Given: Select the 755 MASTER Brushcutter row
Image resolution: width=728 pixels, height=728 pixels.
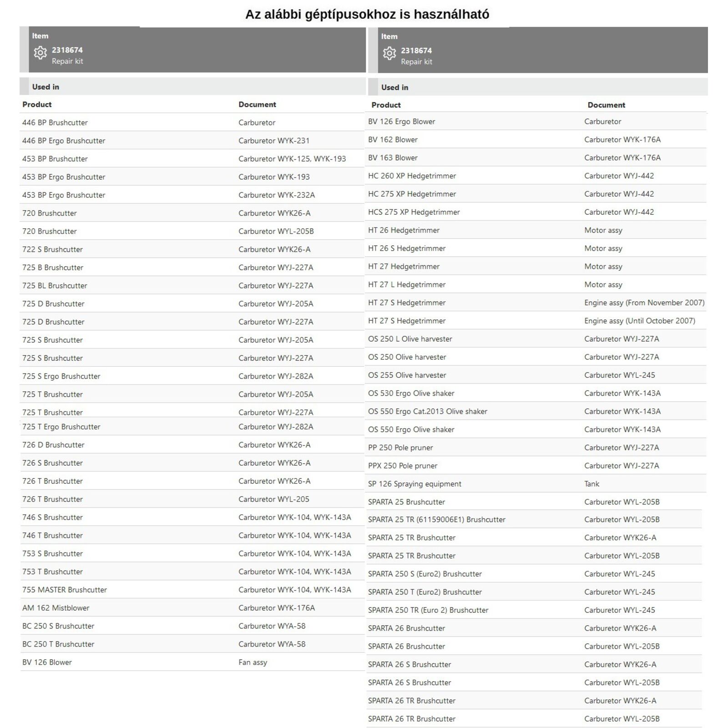Looking at the screenshot, I should point(65,590).
